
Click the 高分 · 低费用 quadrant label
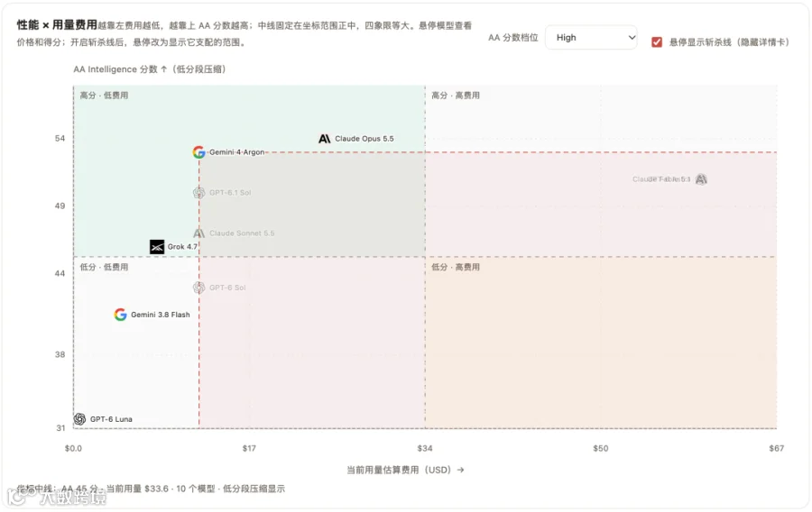pos(104,96)
